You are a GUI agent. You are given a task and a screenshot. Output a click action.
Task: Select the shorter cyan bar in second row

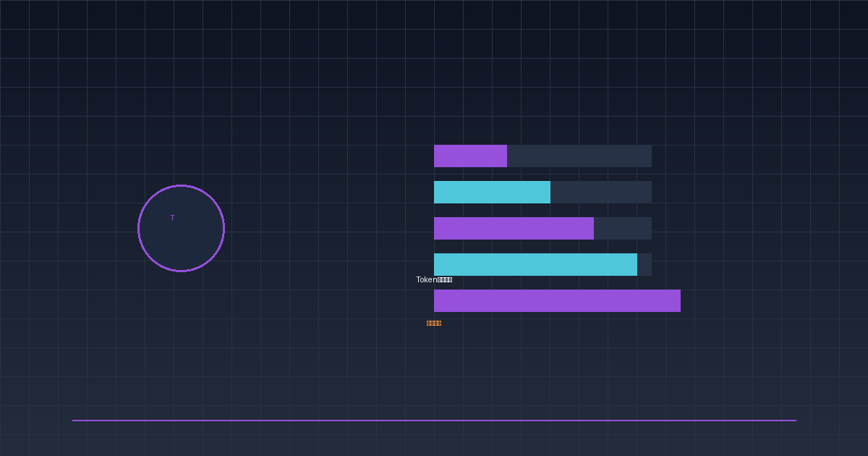[492, 192]
